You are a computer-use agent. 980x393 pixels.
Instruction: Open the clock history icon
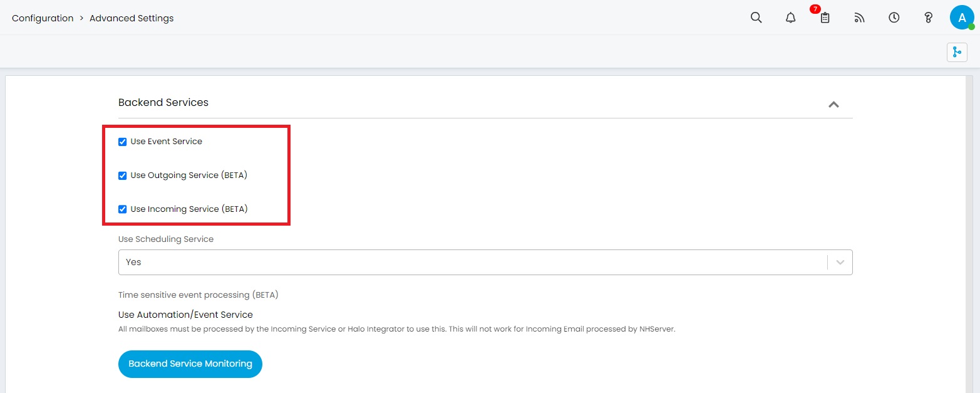[894, 18]
